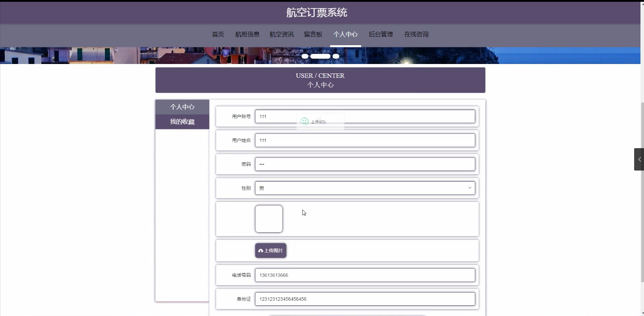Viewport: 644px width, 316px height.
Task: Expand the side panel arrow on right edge
Action: coord(639,159)
